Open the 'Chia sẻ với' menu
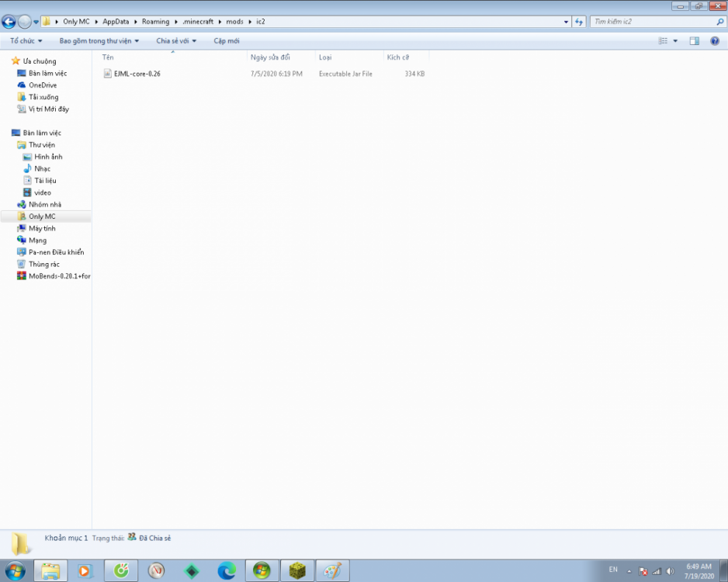The height and width of the screenshot is (582, 728). click(x=176, y=41)
